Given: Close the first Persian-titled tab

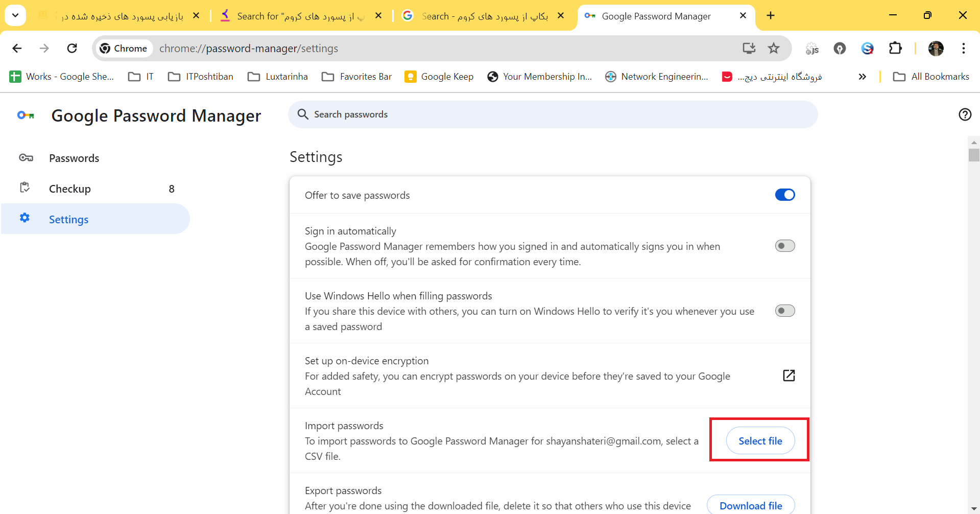Looking at the screenshot, I should (196, 16).
